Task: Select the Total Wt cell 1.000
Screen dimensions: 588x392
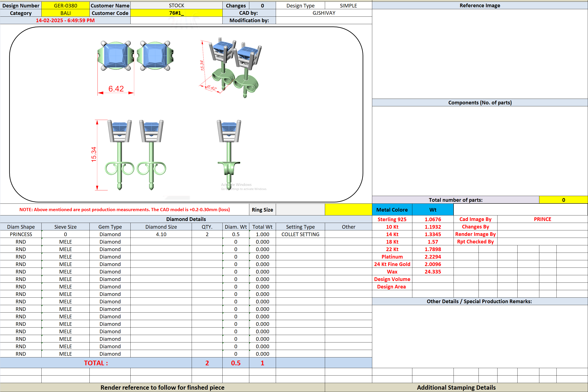Action: [262, 234]
